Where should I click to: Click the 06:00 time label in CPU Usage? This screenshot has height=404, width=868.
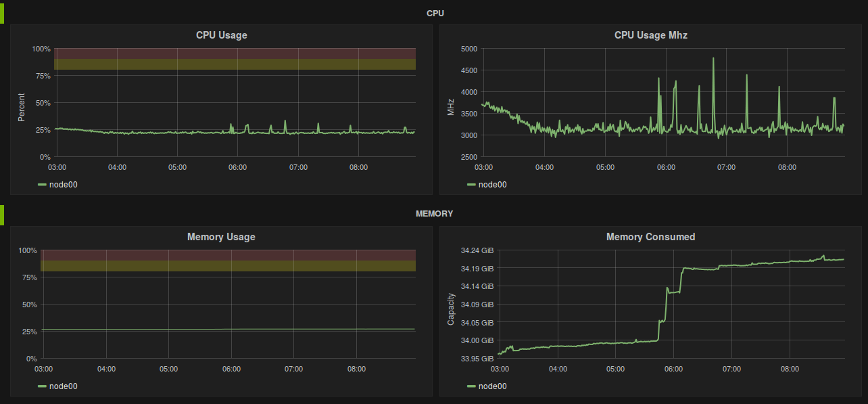(238, 167)
